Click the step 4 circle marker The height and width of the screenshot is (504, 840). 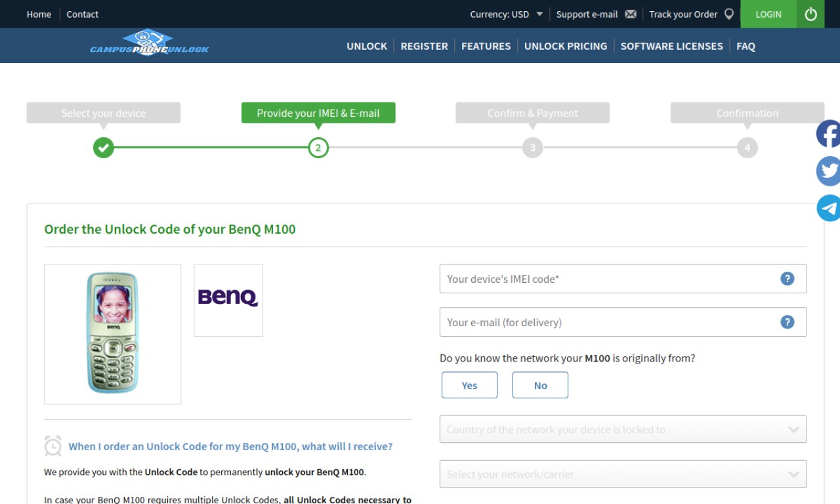[x=747, y=148]
